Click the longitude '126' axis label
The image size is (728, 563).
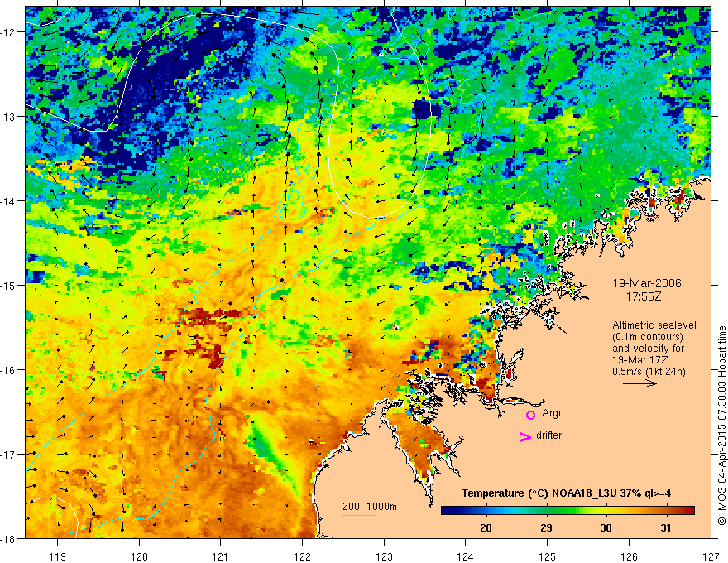(629, 556)
